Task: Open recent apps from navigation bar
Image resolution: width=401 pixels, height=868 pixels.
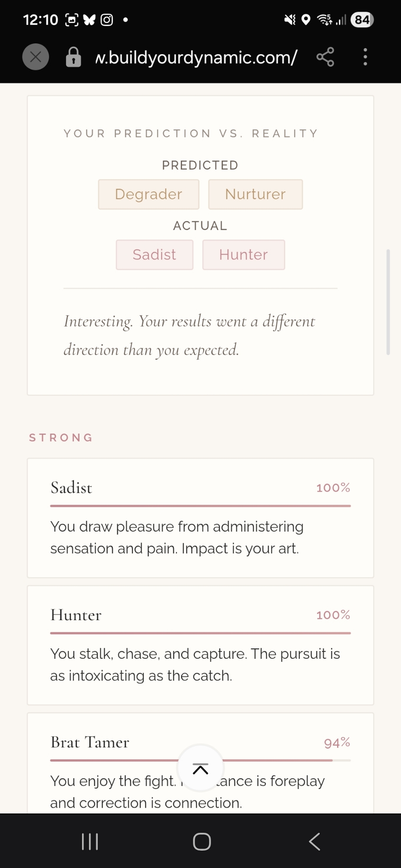Action: pyautogui.click(x=90, y=842)
